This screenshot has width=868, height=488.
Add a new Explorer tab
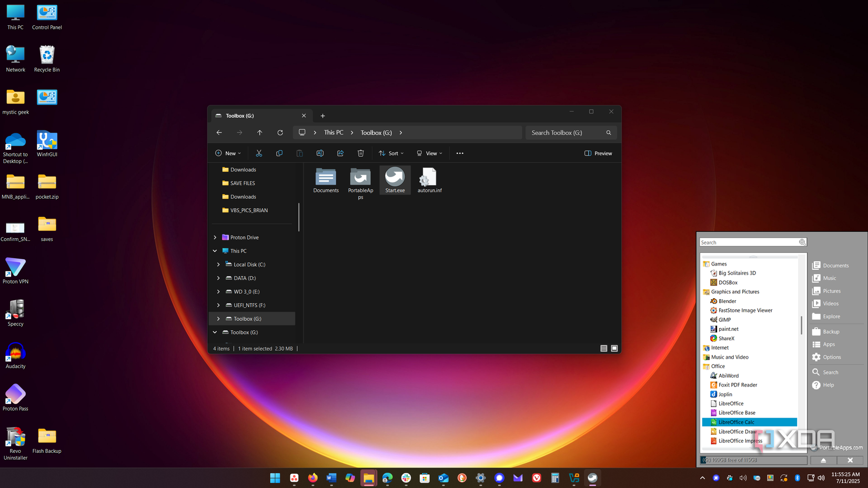[x=323, y=116]
